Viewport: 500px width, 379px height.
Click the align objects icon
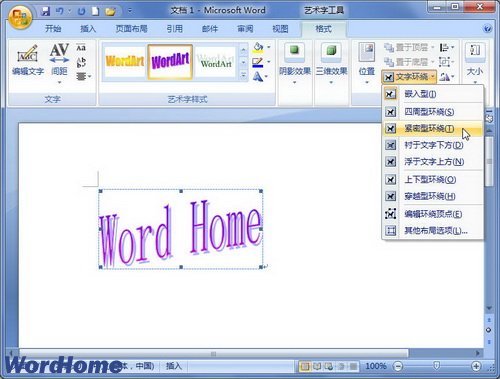[446, 48]
